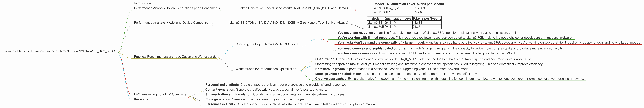Collapse the Practical Recommendations node circle

(218, 58)
